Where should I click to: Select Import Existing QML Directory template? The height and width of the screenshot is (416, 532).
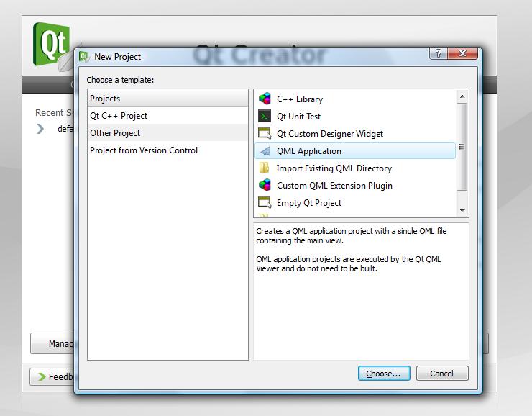tap(355, 168)
